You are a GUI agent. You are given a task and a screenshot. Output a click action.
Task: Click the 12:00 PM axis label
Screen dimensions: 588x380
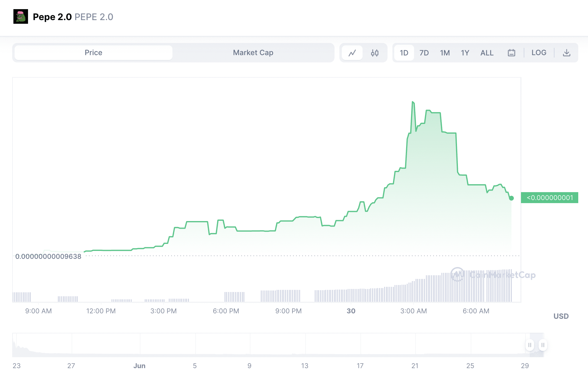(101, 311)
